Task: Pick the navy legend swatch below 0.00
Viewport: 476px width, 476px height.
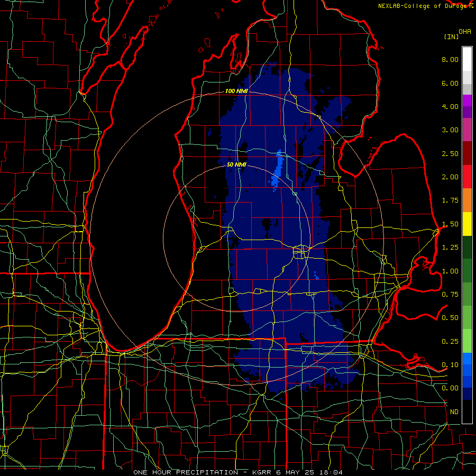Action: [467, 394]
